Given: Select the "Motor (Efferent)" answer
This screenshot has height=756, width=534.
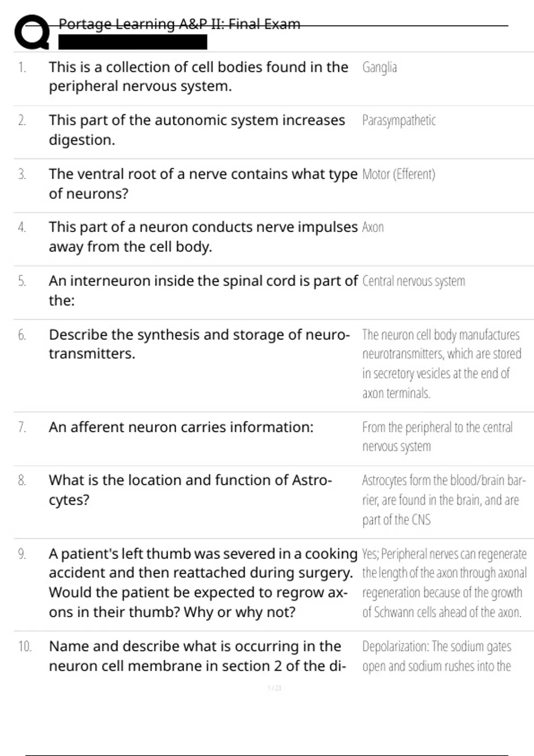Looking at the screenshot, I should [x=399, y=174].
